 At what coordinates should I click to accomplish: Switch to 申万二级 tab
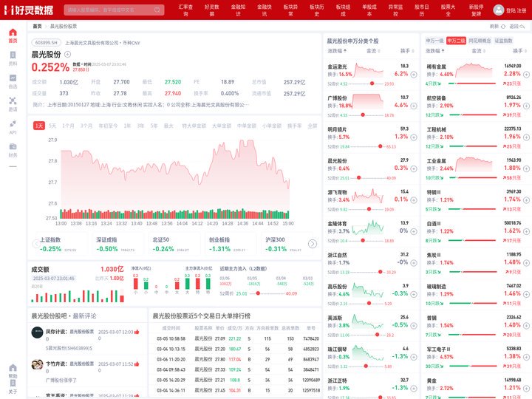click(456, 41)
